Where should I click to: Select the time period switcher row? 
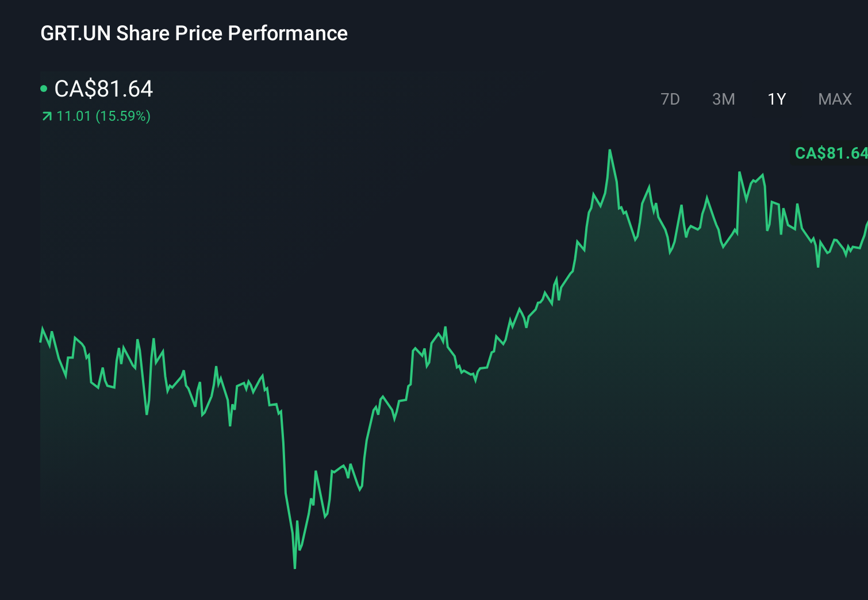pyautogui.click(x=753, y=99)
